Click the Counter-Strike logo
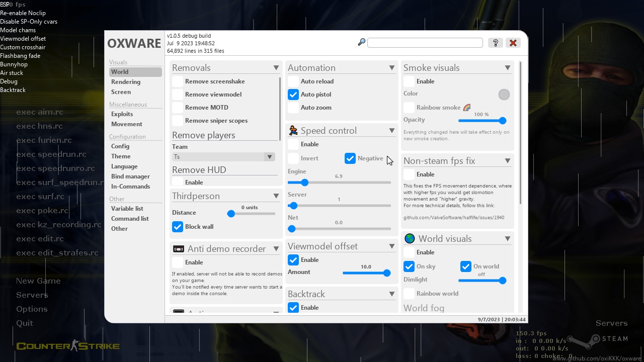Viewport: 644px width, 362px height. coord(68,345)
